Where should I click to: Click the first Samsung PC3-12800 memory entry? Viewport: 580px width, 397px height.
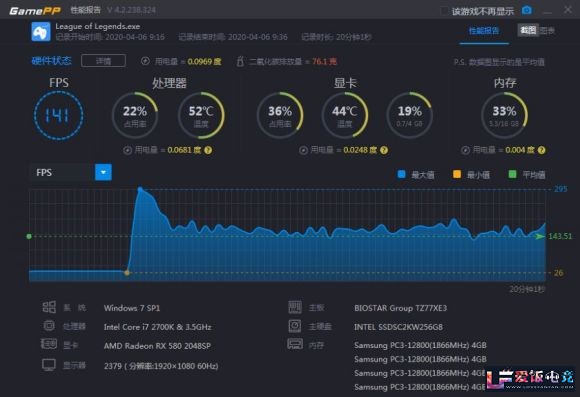tap(420, 345)
